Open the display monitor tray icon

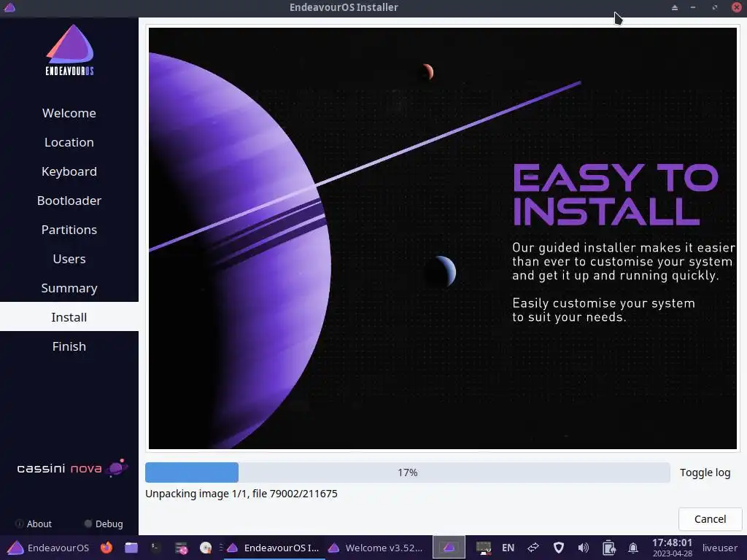pyautogui.click(x=484, y=548)
